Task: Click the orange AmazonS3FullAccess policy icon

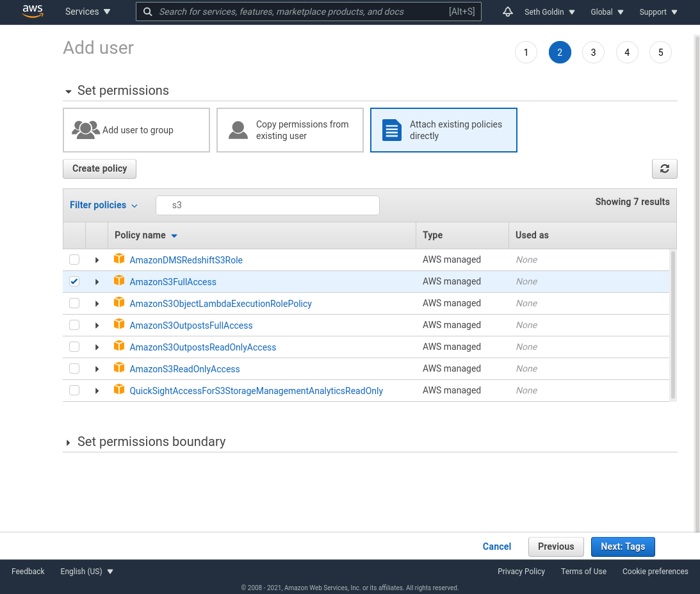Action: (119, 281)
